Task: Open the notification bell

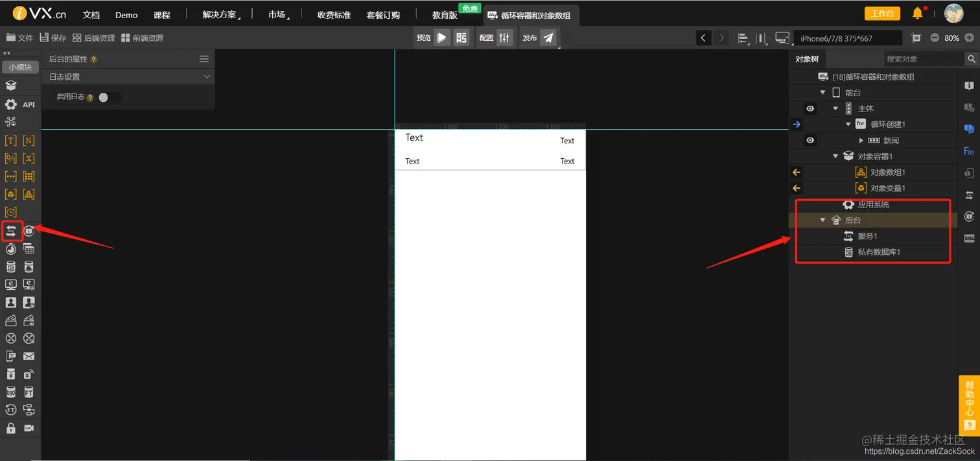Action: click(x=917, y=13)
